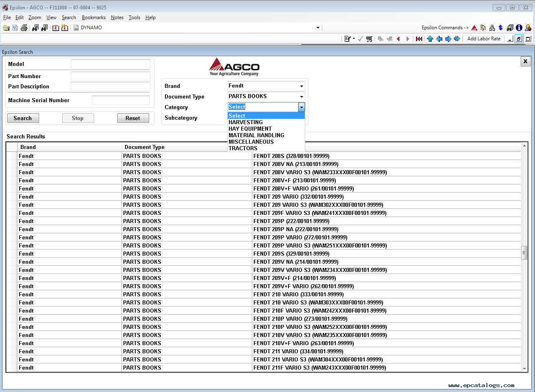Click the blue double right arrow icon
This screenshot has width=535, height=392.
pos(457,39)
